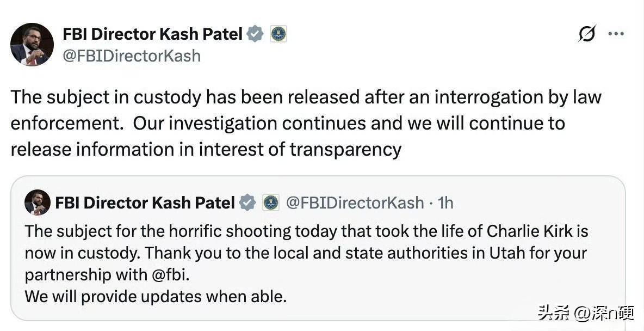Viewport: 644px width, 331px height.
Task: Click verified badge beside main post name
Action: click(255, 34)
